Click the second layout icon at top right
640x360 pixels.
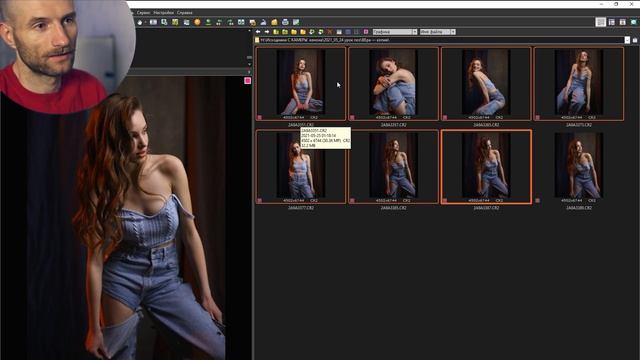point(611,22)
